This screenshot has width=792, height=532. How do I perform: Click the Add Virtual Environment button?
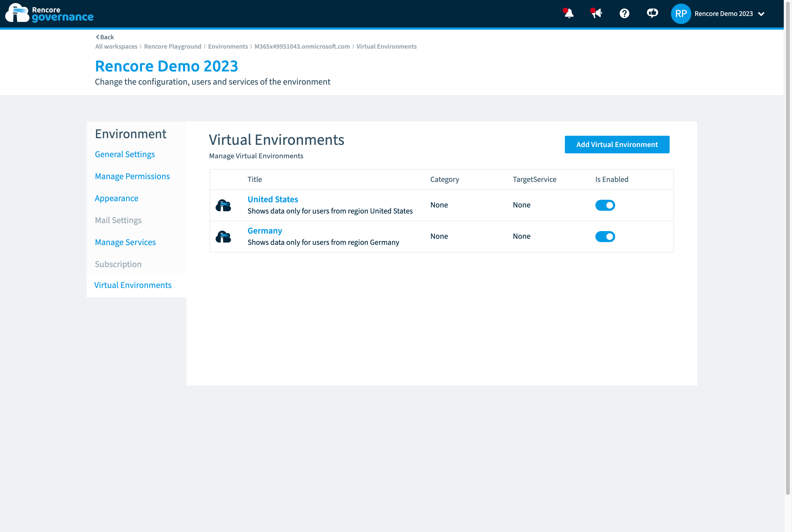pos(617,145)
